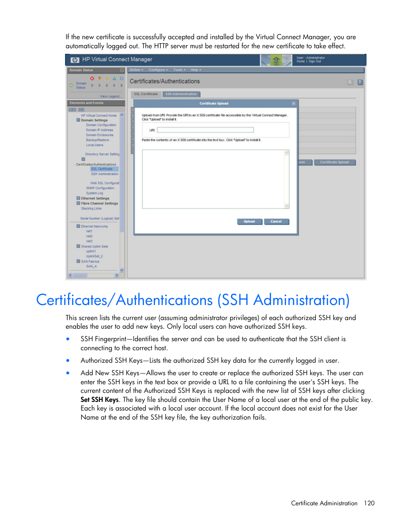411x532 pixels.
Task: Select Web SSL Configuration tree item
Action: [105, 183]
